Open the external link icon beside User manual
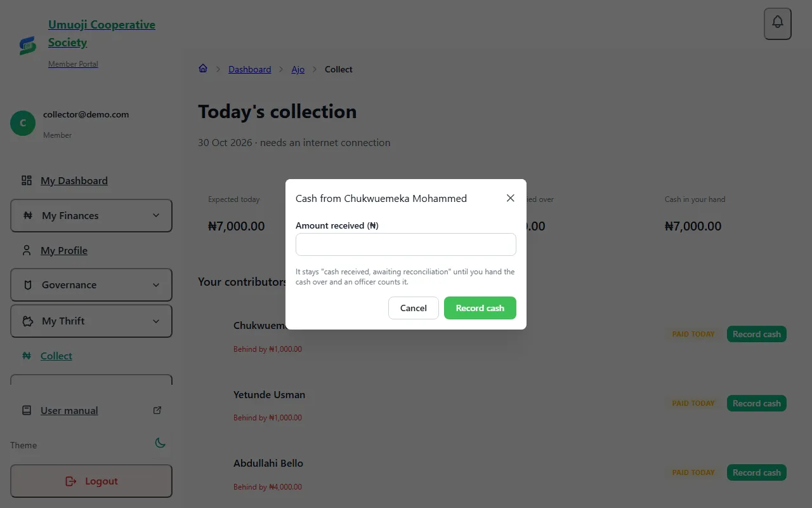The width and height of the screenshot is (812, 508). point(157,410)
